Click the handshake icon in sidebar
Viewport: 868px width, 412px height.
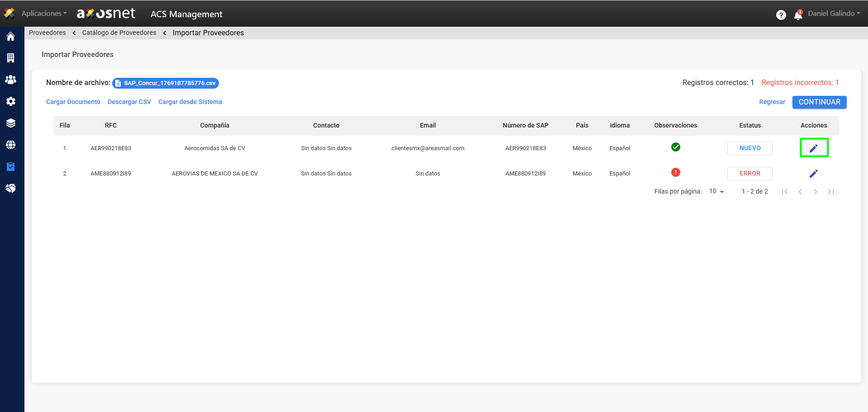pos(11,188)
